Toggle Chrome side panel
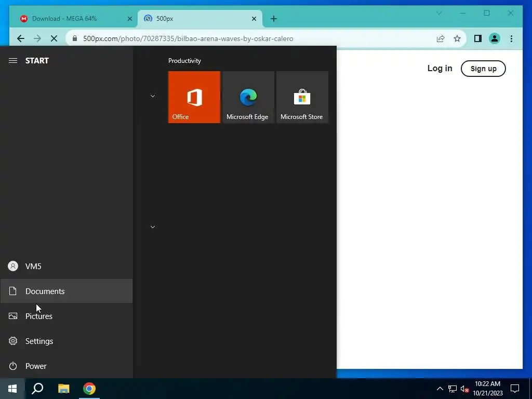This screenshot has height=399, width=532. point(478,38)
